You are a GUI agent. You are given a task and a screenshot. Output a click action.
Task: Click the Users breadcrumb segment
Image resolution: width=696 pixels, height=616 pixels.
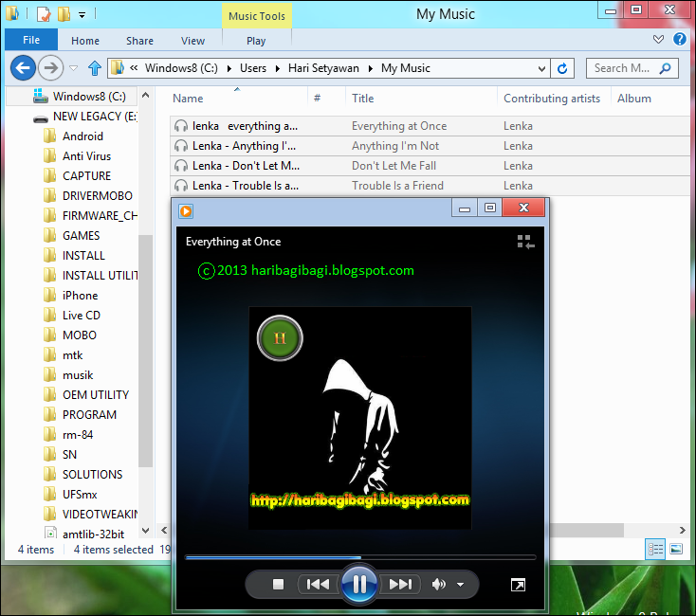[x=253, y=68]
